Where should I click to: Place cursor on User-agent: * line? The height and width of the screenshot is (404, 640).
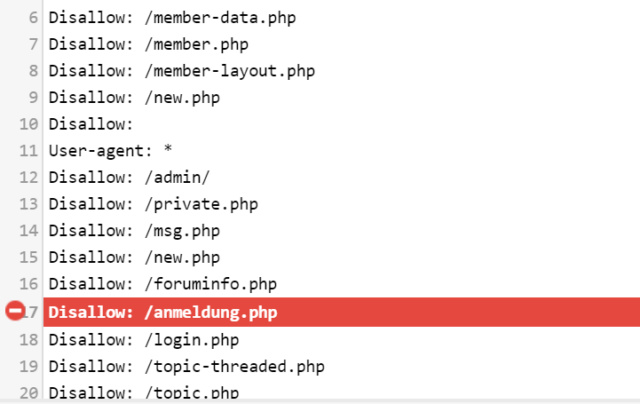tap(110, 151)
